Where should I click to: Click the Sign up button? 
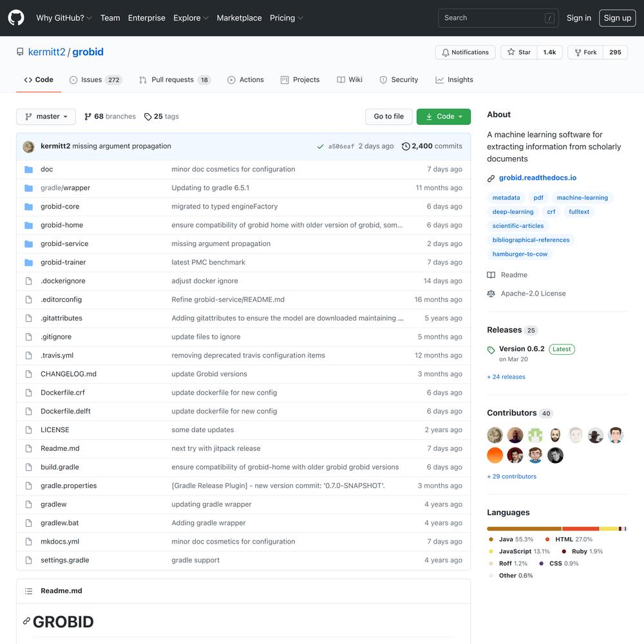(618, 17)
